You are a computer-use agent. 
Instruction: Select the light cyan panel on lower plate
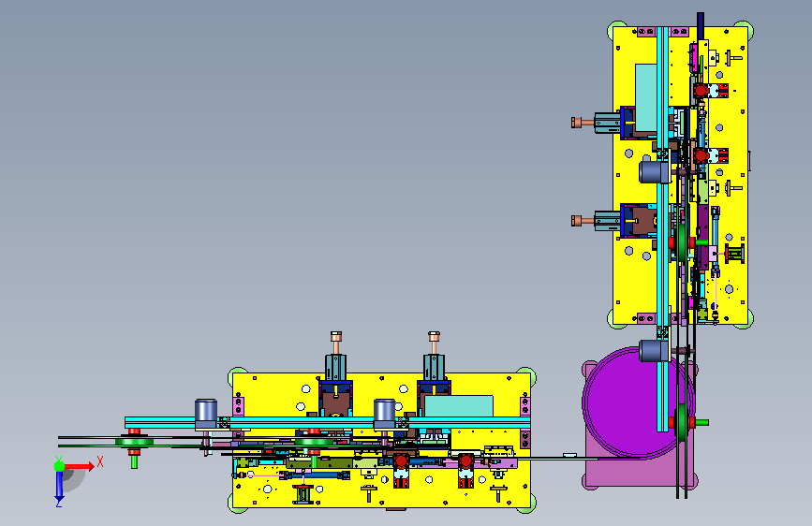(459, 406)
